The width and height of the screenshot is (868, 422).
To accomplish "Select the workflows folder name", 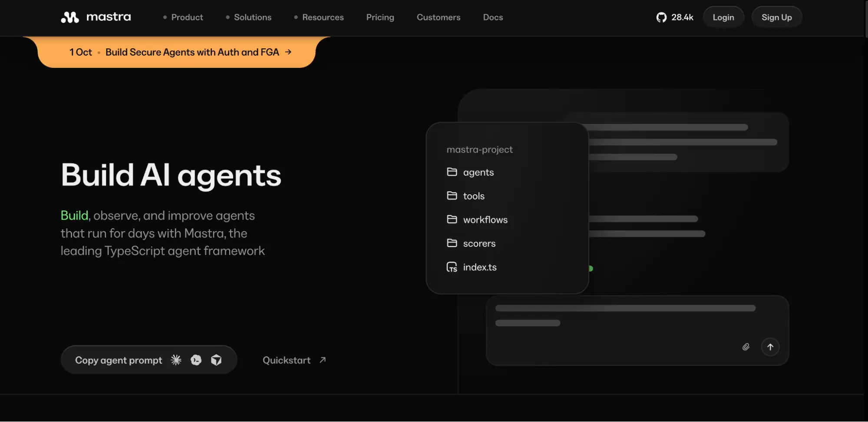I will [x=485, y=220].
